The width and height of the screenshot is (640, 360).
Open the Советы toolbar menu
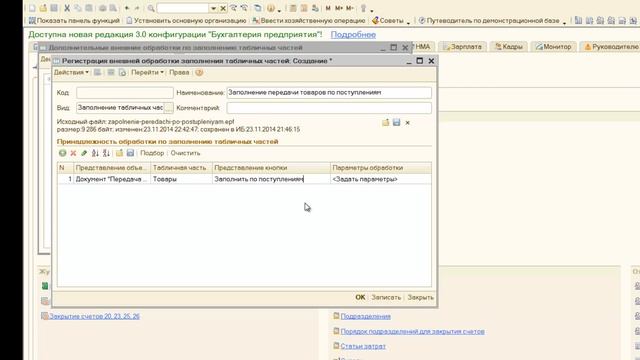tap(390, 20)
